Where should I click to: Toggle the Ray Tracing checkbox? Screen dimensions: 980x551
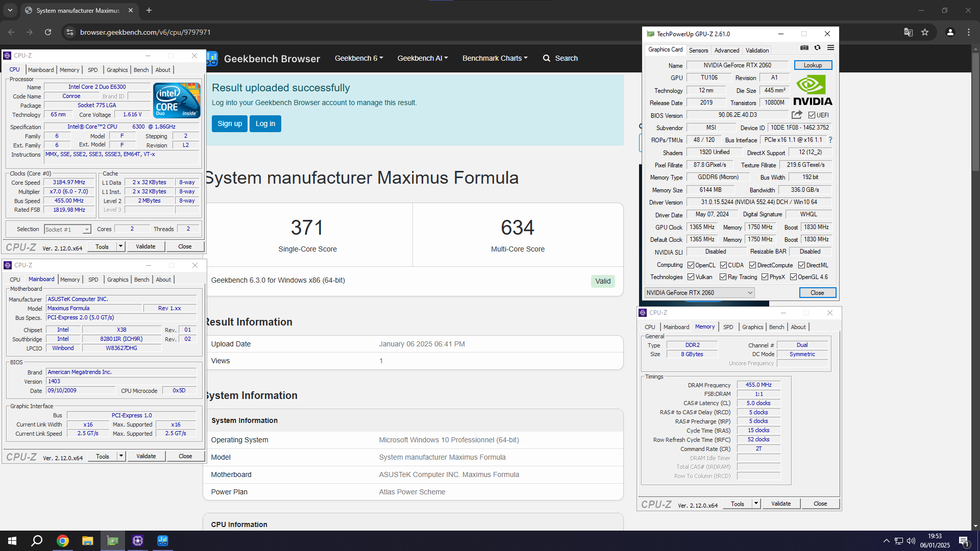coord(723,277)
